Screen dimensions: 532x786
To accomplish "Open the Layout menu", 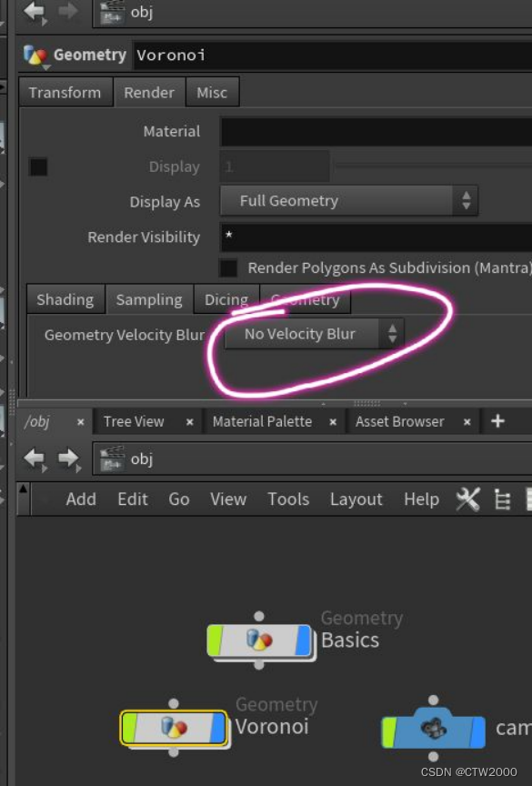I will coord(356,499).
